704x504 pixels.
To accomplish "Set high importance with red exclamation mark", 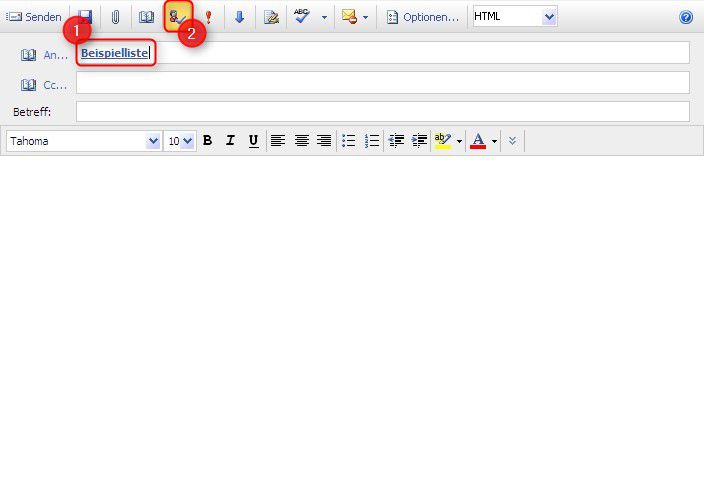I will (209, 17).
